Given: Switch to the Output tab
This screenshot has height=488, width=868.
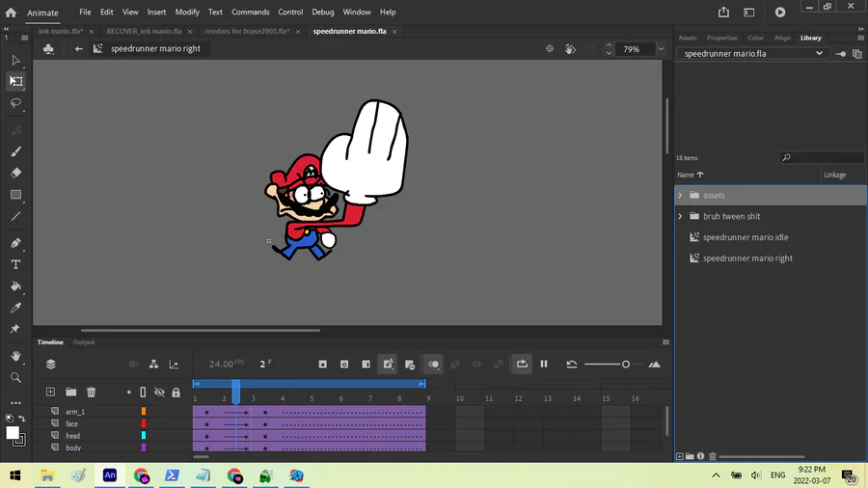Looking at the screenshot, I should pos(84,342).
